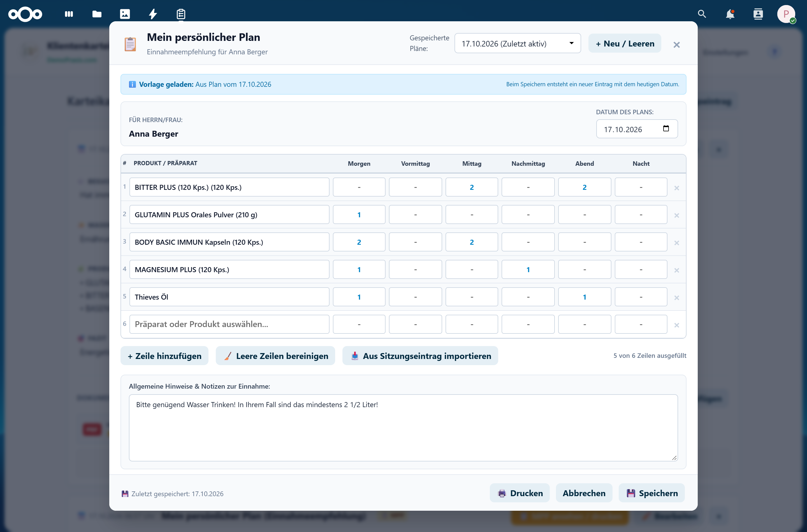Image resolution: width=807 pixels, height=532 pixels.
Task: Edit MAGNESIUM PLUS Nachmittag dose cell
Action: tap(528, 270)
